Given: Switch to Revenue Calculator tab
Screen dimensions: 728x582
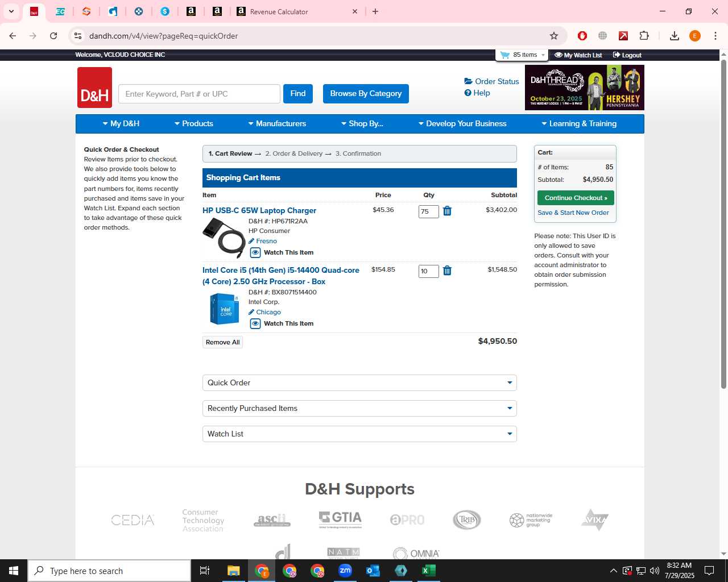Looking at the screenshot, I should point(297,11).
